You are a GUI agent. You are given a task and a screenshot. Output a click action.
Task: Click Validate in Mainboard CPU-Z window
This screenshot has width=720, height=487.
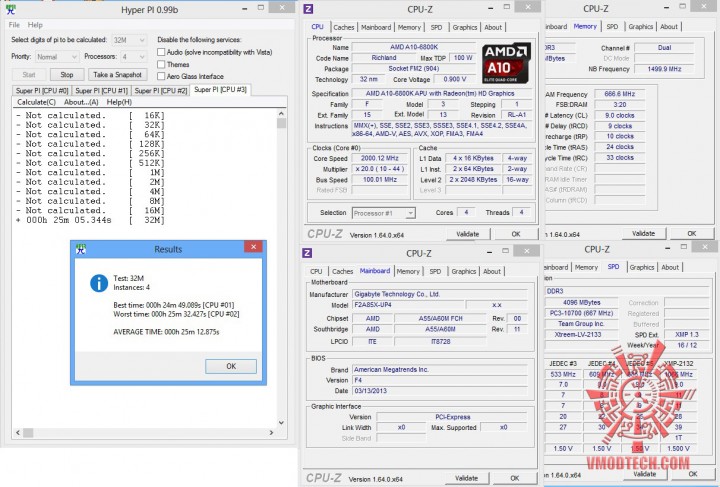tap(466, 478)
